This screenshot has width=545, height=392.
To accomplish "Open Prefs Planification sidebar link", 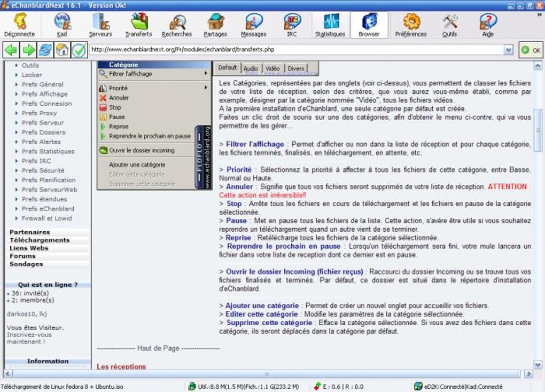I will click(x=48, y=180).
